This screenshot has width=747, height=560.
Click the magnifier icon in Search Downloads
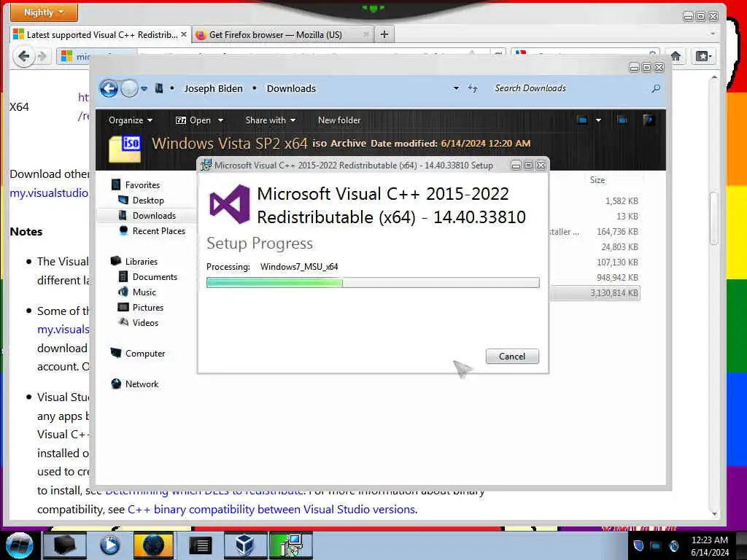tap(656, 88)
